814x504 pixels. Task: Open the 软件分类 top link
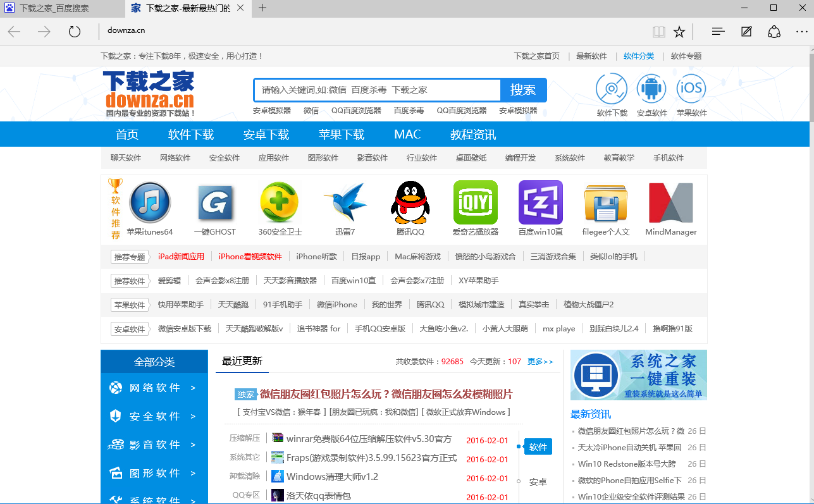click(639, 56)
